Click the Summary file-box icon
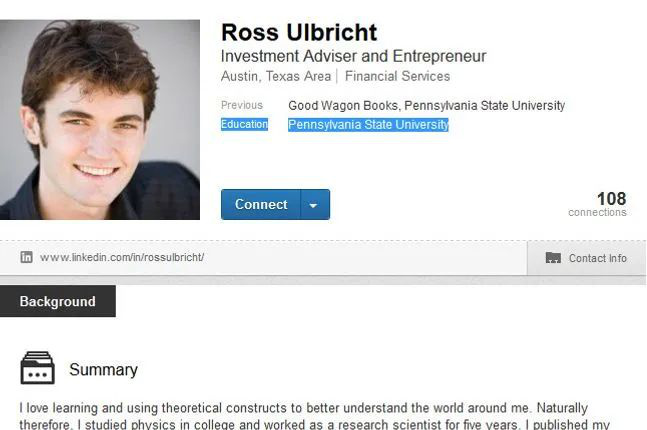The width and height of the screenshot is (647, 430). 37,368
